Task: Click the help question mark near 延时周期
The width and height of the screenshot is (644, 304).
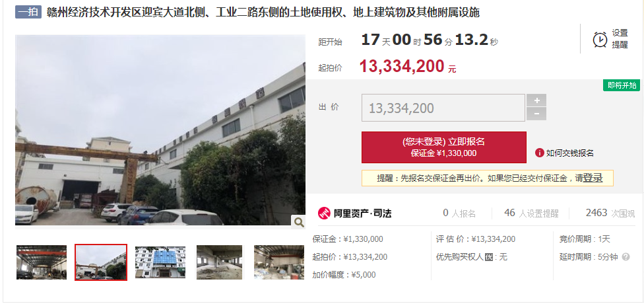Action: point(626,257)
